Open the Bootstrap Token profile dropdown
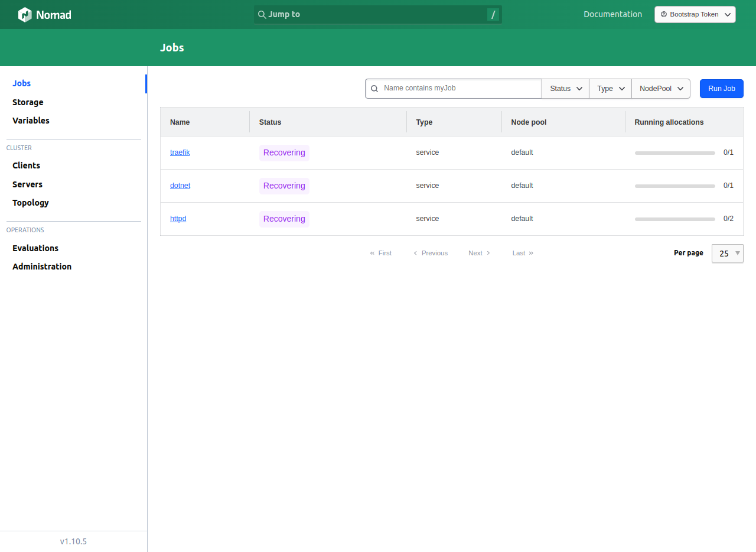756x552 pixels. [695, 15]
